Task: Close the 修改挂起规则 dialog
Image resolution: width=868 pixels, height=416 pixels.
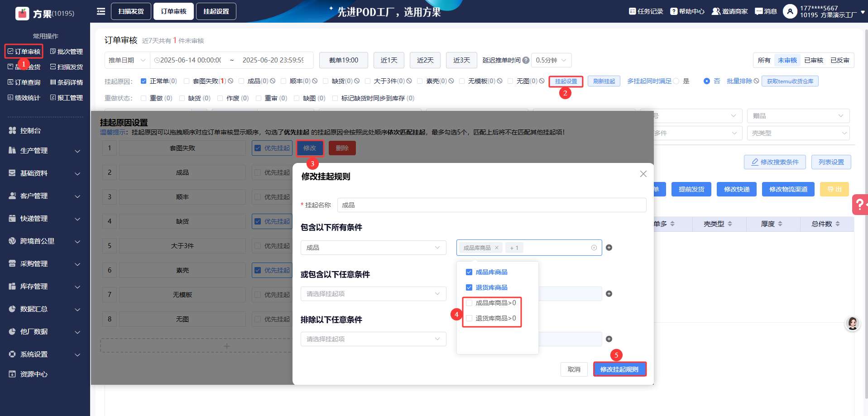Action: 643,174
